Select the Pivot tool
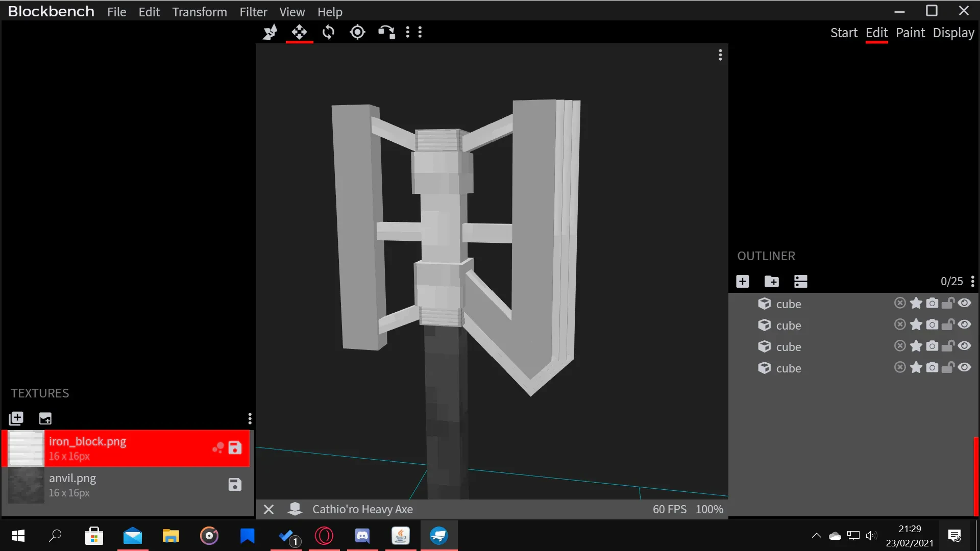The height and width of the screenshot is (551, 980). (357, 32)
